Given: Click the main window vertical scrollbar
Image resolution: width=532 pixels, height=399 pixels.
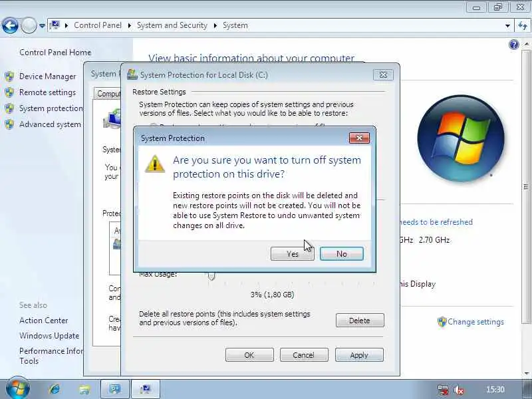Looking at the screenshot, I should 526,187.
